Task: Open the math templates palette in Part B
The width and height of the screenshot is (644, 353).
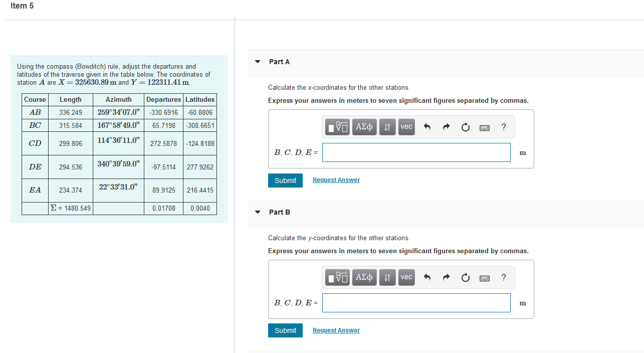Action: click(337, 277)
